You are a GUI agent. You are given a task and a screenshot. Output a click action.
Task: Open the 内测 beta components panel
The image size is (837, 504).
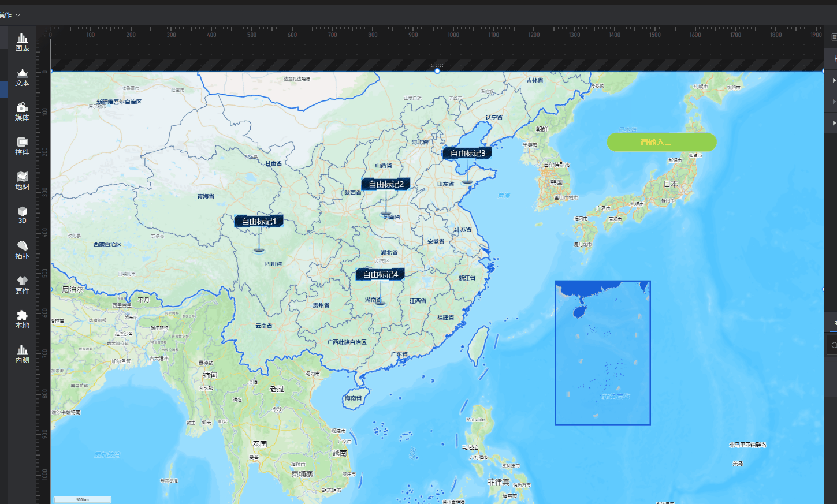(x=22, y=354)
